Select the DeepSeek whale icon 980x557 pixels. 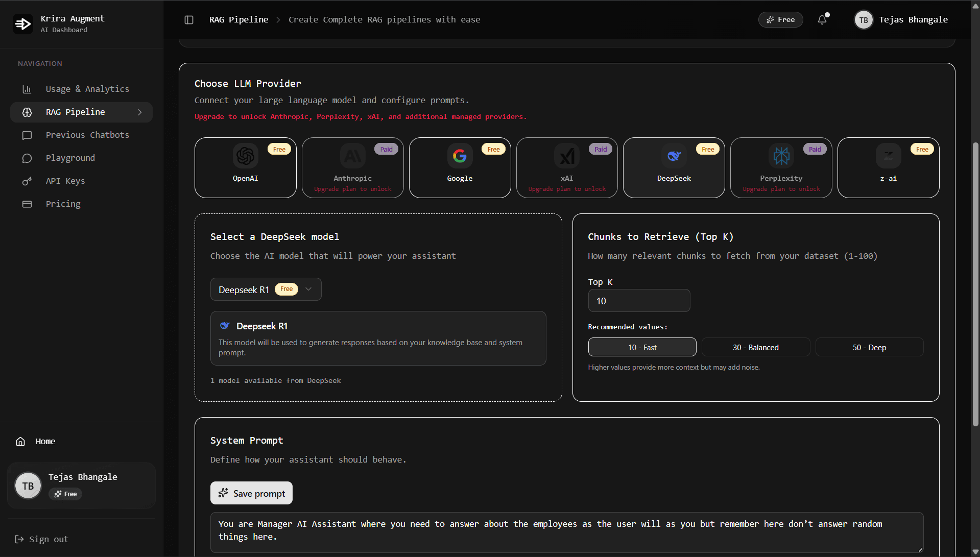(x=674, y=156)
